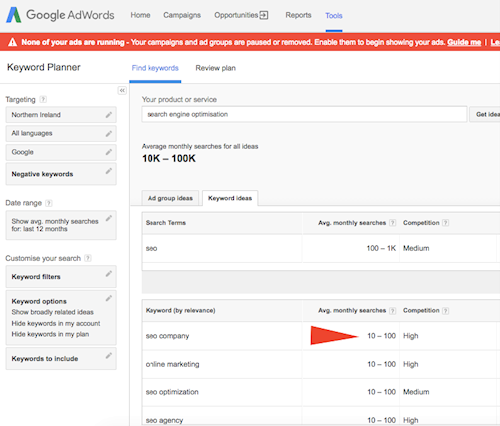The height and width of the screenshot is (426, 500).
Task: Open the Negative keywords panel
Action: point(61,174)
